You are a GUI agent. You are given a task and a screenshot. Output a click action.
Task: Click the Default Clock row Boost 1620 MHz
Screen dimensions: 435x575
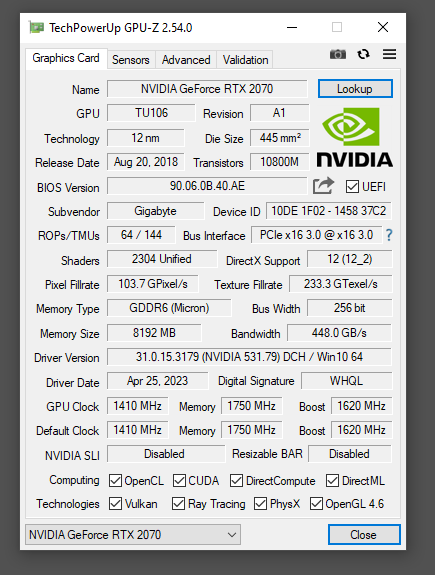point(362,430)
